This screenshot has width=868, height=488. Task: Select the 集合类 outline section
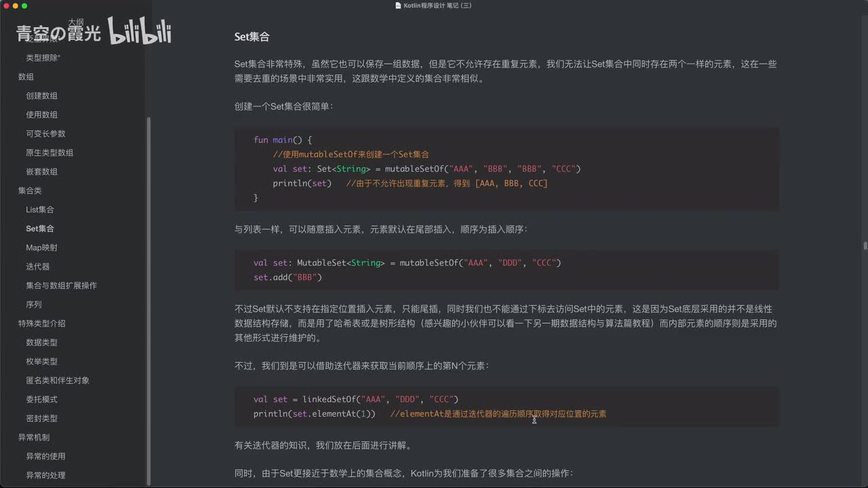pyautogui.click(x=30, y=190)
